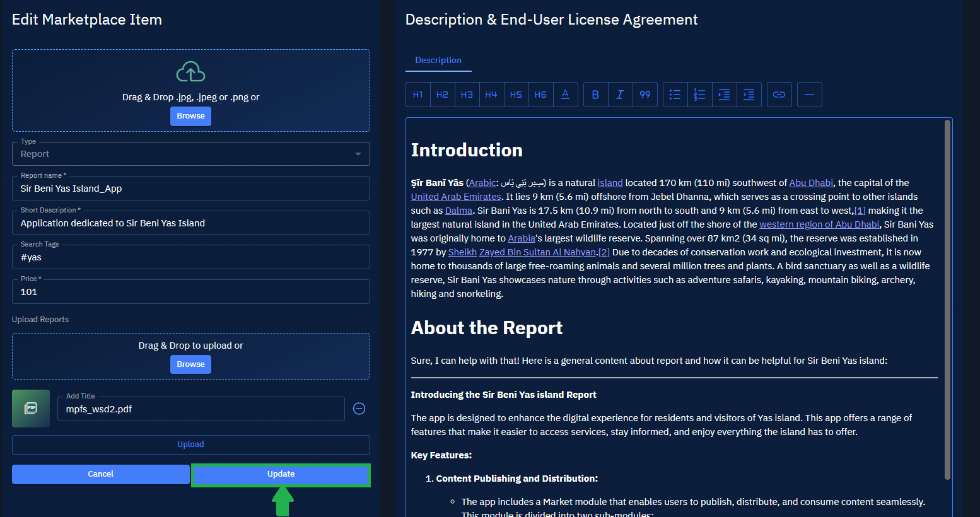Toggle italic text formatting

point(620,95)
